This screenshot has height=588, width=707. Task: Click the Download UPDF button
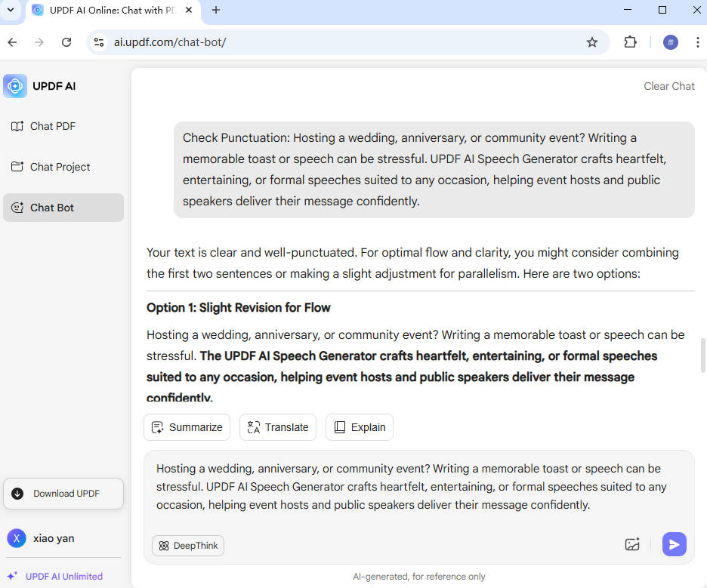point(63,494)
